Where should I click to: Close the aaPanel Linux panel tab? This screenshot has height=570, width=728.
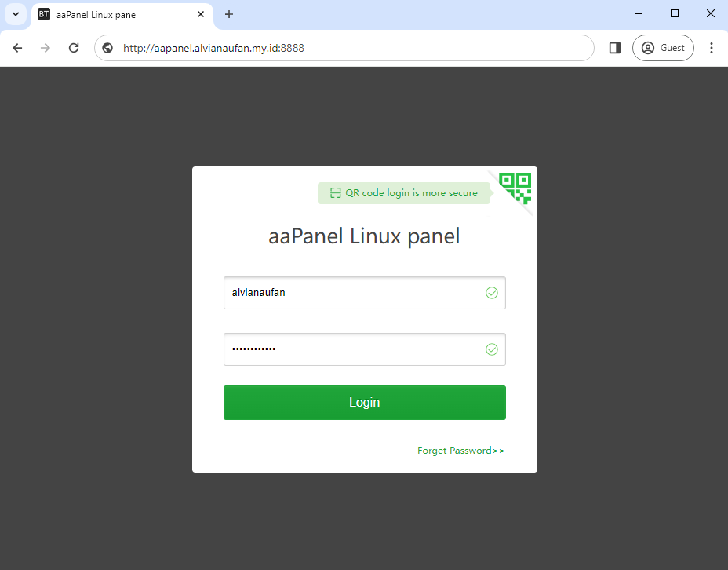point(201,14)
